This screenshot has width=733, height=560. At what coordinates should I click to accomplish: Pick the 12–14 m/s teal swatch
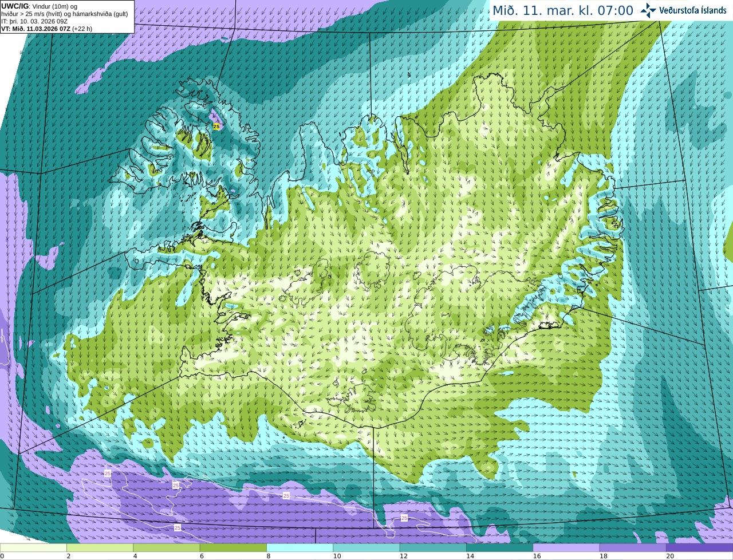point(433,547)
